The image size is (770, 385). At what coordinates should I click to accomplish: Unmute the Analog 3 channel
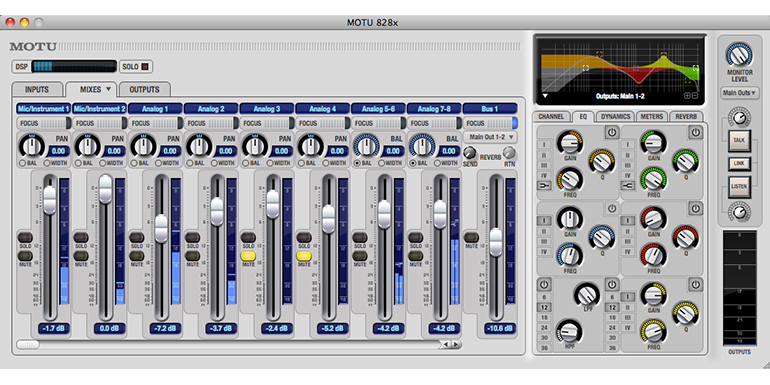248,255
